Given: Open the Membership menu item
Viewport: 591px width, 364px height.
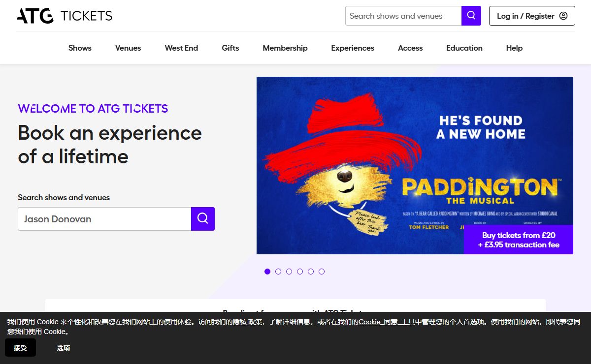Looking at the screenshot, I should tap(285, 48).
